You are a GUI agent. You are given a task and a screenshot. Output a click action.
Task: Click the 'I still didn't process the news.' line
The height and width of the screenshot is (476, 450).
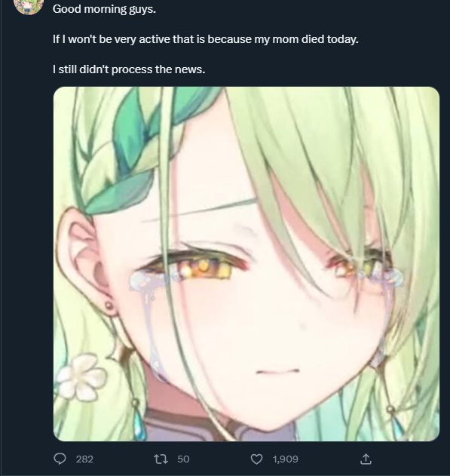click(x=129, y=69)
